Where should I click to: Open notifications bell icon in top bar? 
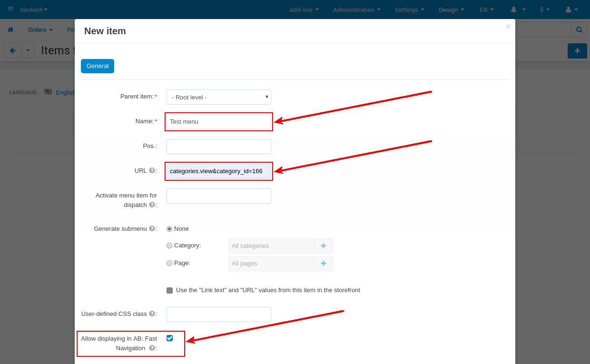pyautogui.click(x=514, y=10)
